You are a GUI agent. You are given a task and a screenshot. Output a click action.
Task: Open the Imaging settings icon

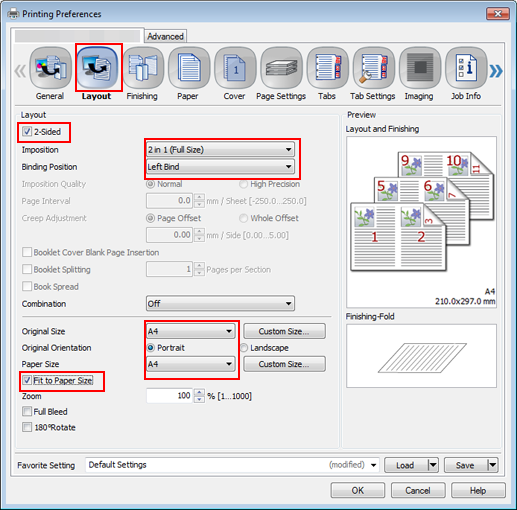(x=420, y=68)
